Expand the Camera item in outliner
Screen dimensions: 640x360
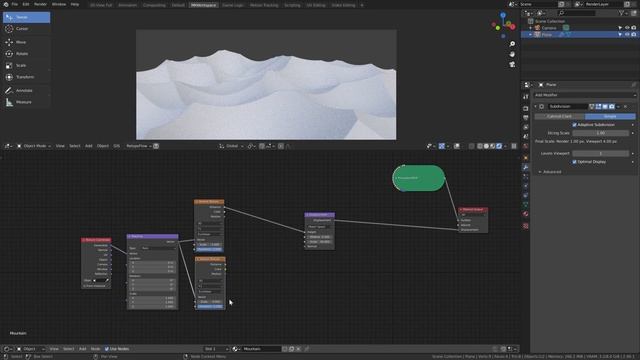(531, 28)
